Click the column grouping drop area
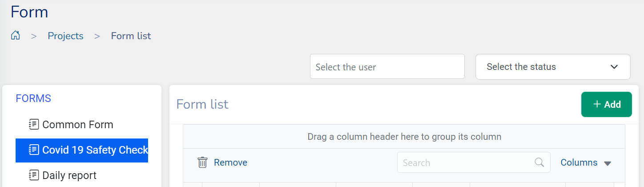This screenshot has width=644, height=187. (404, 137)
